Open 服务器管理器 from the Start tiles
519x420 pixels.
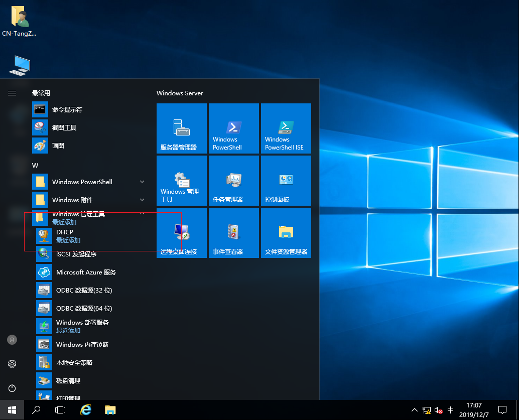181,128
